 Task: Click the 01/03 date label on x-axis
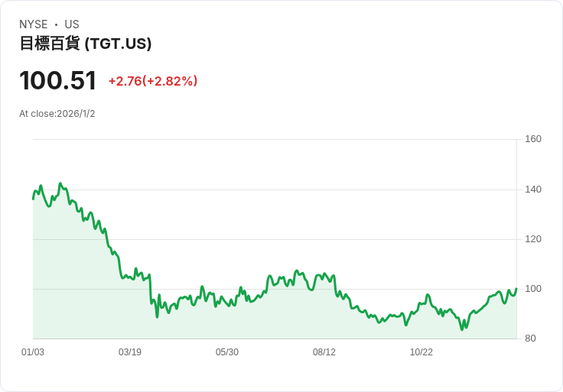click(33, 352)
